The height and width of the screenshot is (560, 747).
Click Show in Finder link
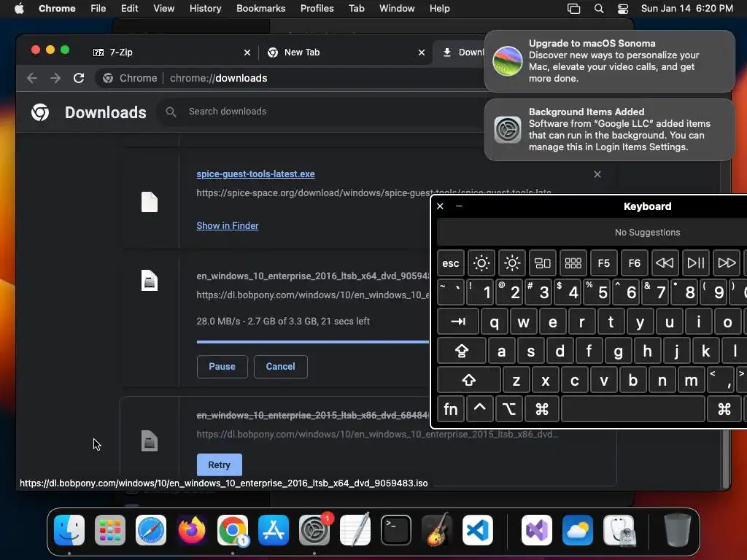point(228,226)
